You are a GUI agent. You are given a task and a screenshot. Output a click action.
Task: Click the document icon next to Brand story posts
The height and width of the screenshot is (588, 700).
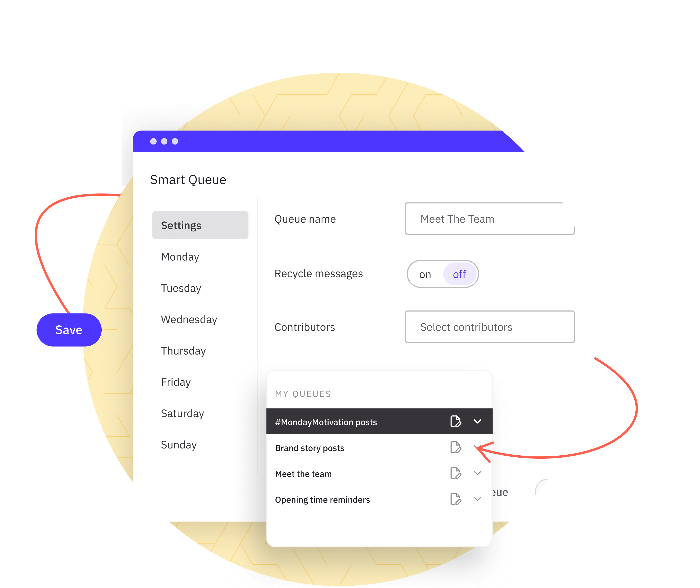coord(455,448)
